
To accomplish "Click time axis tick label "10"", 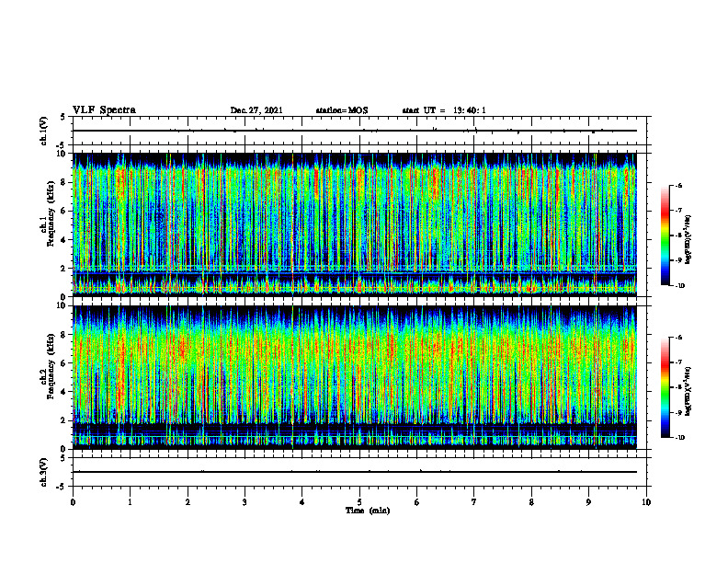I will tap(646, 502).
